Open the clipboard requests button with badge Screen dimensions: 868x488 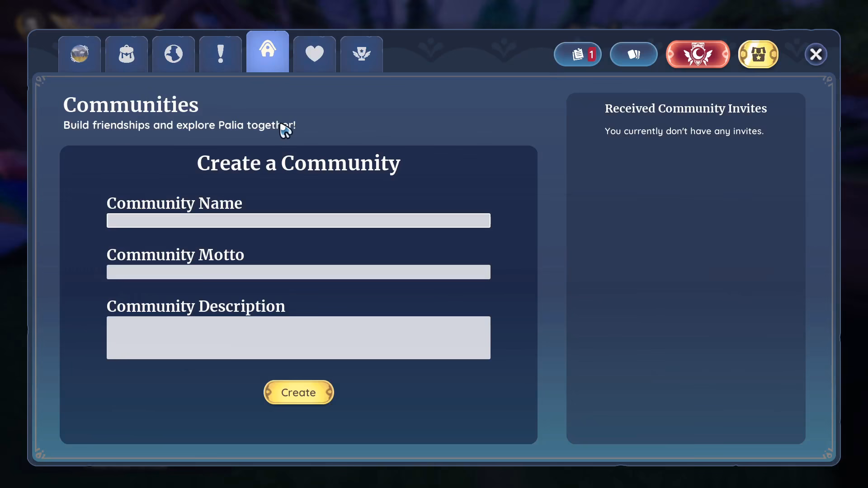coord(578,54)
